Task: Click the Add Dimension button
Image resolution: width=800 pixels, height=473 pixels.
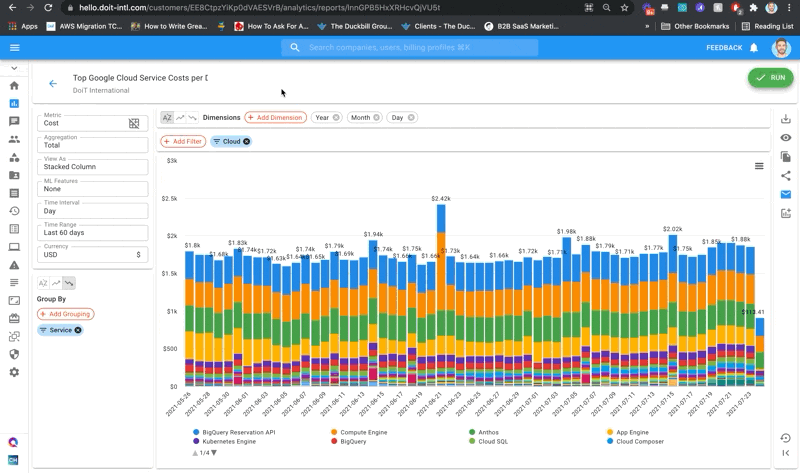Action: (x=275, y=118)
